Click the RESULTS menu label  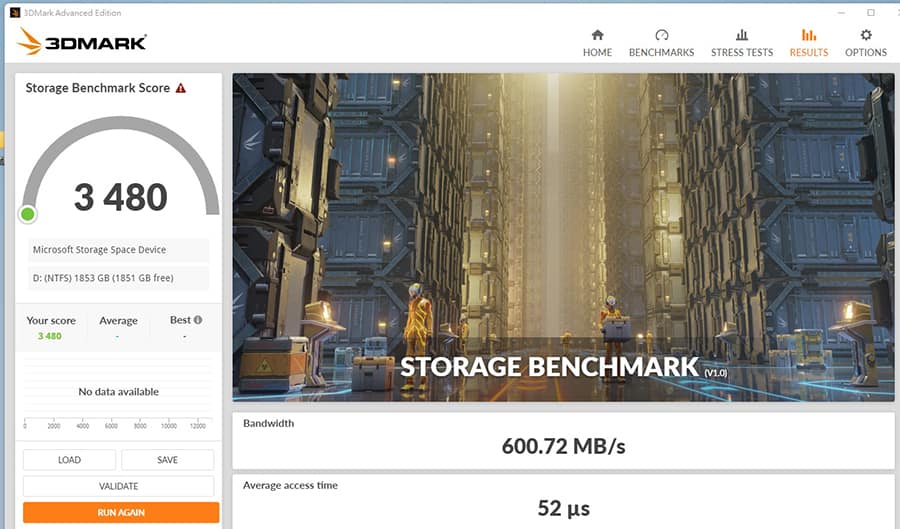click(x=809, y=52)
